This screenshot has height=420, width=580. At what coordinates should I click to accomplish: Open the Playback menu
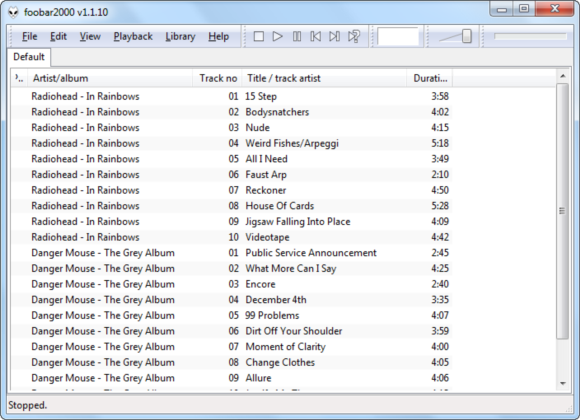(133, 36)
